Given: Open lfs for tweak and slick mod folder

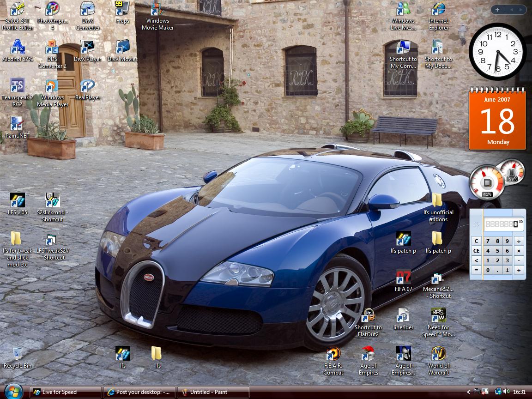Looking at the screenshot, I should (17, 249).
